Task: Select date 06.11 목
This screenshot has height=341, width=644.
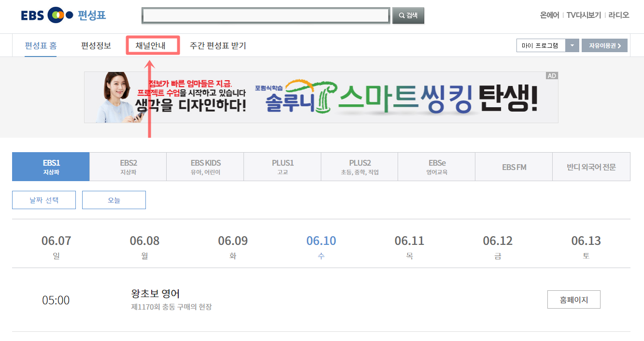Action: click(x=409, y=247)
